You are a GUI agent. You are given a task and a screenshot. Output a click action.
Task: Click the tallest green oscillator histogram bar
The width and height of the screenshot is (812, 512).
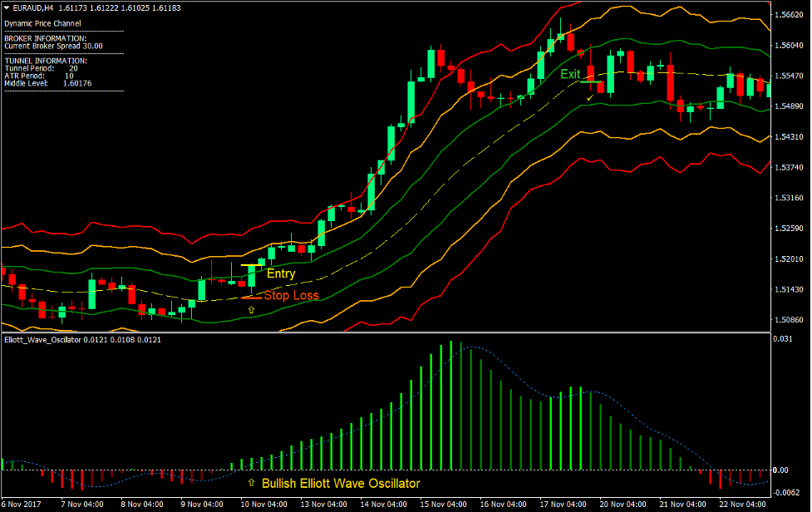point(451,399)
